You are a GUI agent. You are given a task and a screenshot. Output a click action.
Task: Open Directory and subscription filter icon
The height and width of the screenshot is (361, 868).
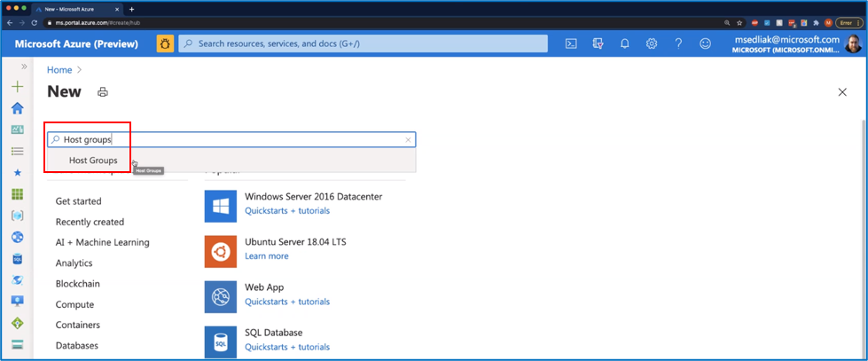coord(598,43)
